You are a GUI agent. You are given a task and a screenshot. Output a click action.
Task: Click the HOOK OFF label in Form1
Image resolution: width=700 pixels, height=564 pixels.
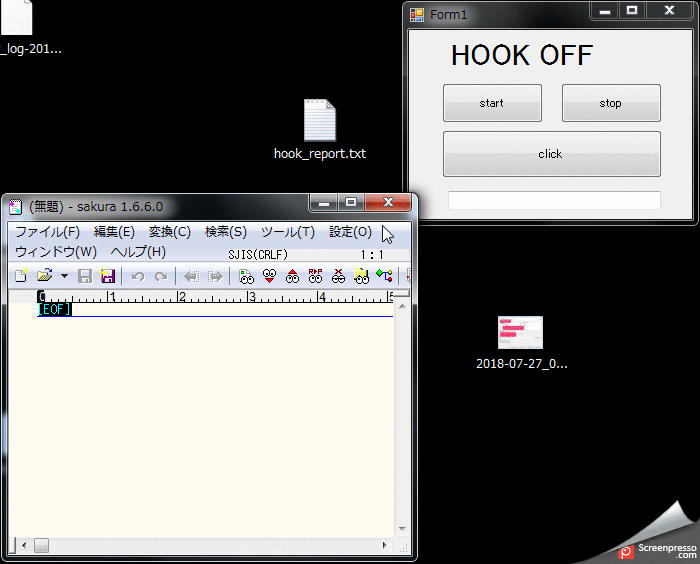tap(522, 55)
